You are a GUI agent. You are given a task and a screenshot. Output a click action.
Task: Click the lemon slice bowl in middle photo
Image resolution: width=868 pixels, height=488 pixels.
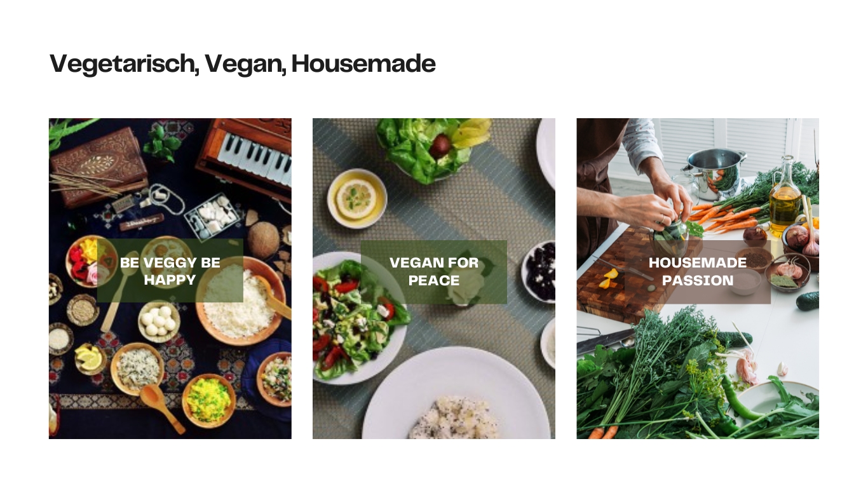(357, 198)
